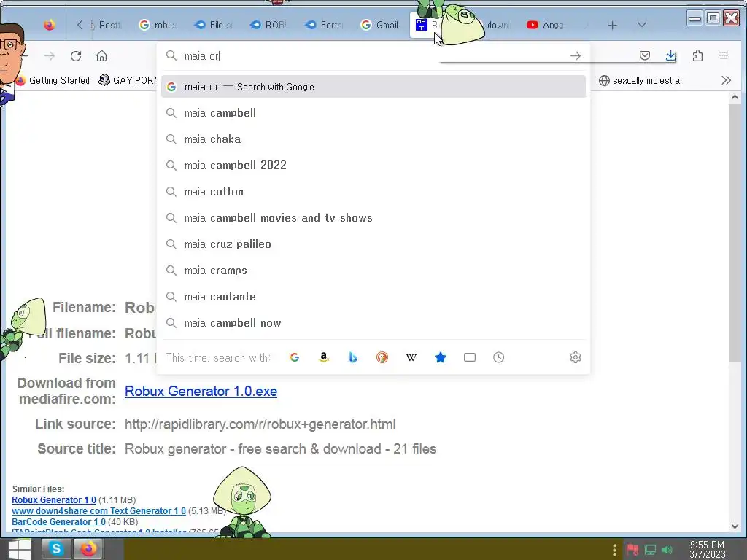Show hidden tray icons
747x560 pixels.
[x=614, y=551]
